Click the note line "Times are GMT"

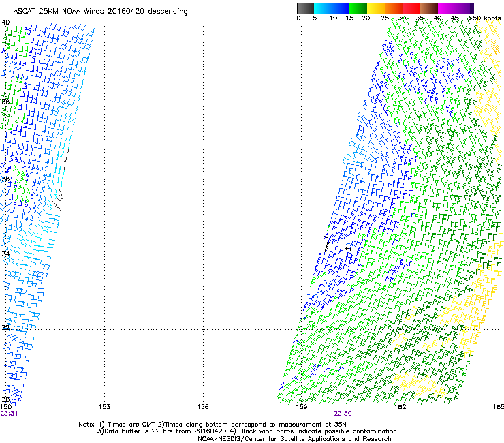click(x=131, y=425)
